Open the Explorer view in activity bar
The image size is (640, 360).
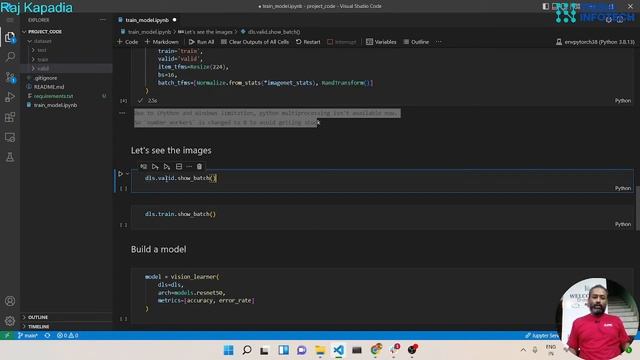pyautogui.click(x=10, y=37)
